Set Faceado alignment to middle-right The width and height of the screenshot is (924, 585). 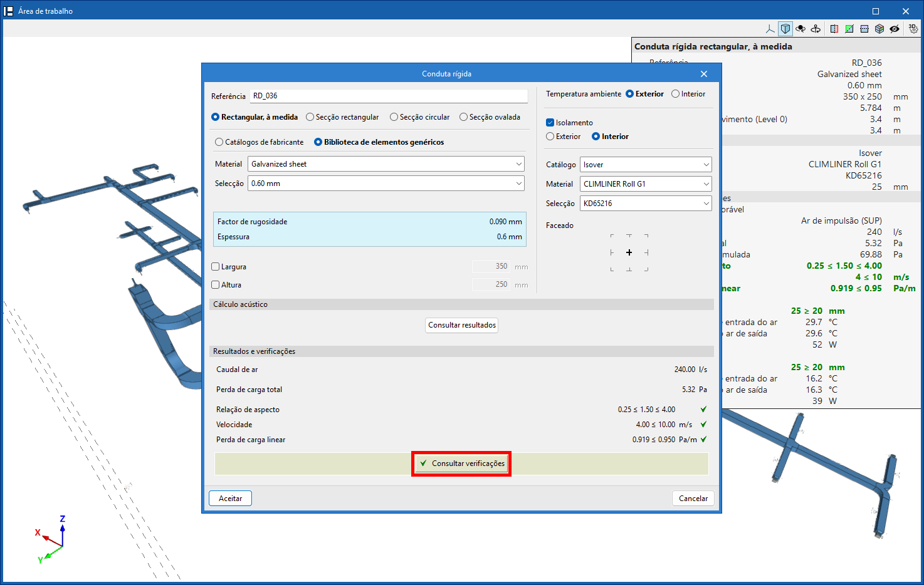646,252
